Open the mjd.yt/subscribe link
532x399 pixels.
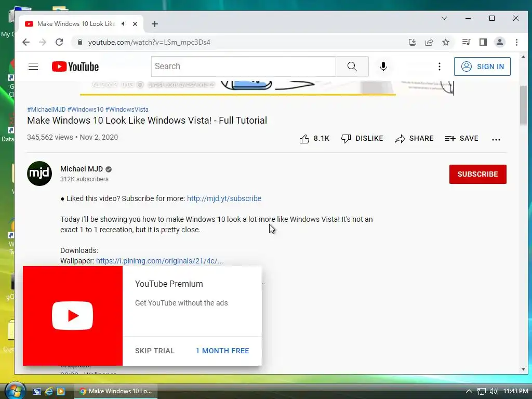(x=224, y=198)
